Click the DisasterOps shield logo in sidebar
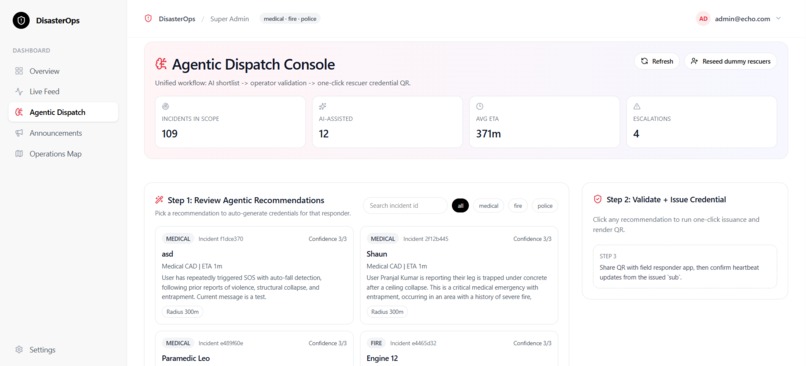 pos(21,21)
